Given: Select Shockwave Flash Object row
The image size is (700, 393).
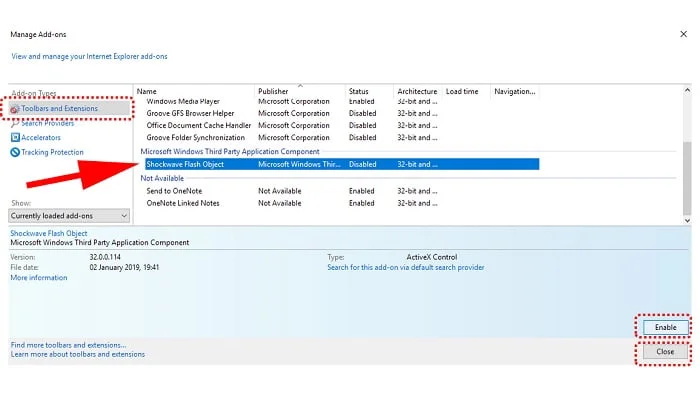Looking at the screenshot, I should pyautogui.click(x=342, y=164).
